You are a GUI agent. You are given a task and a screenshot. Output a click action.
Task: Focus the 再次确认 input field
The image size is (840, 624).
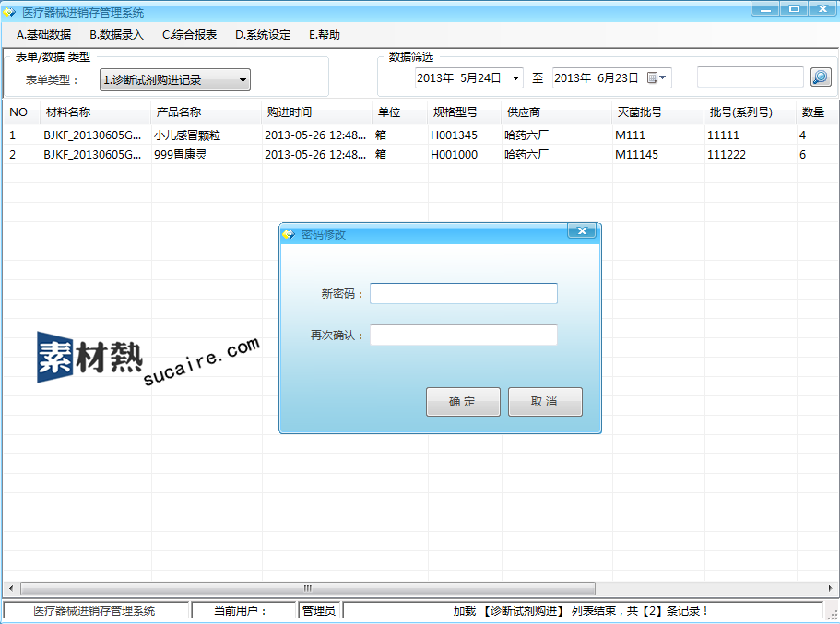pyautogui.click(x=464, y=336)
